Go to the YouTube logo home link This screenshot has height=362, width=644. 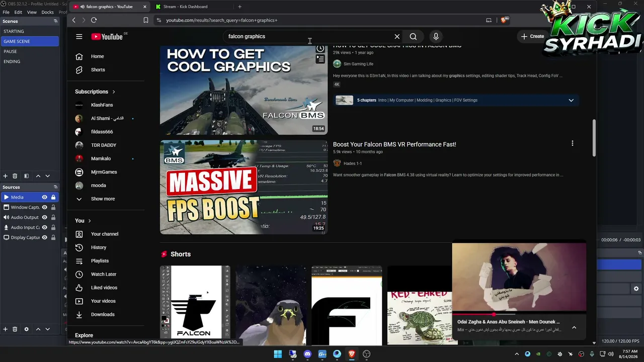(x=107, y=36)
